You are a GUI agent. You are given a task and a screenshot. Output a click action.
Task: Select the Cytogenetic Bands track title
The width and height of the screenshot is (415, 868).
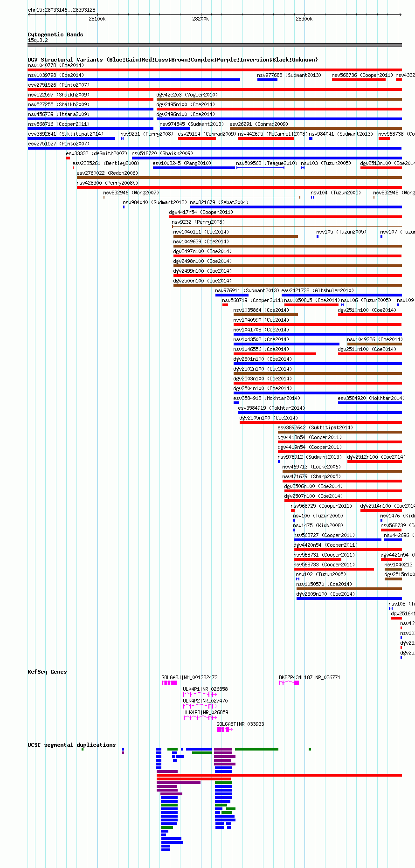(x=55, y=34)
